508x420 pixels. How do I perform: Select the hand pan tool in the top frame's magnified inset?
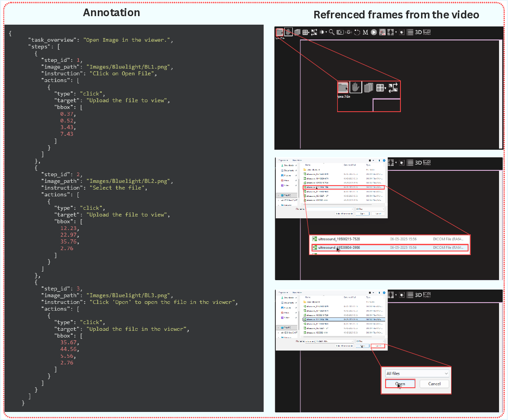[356, 87]
